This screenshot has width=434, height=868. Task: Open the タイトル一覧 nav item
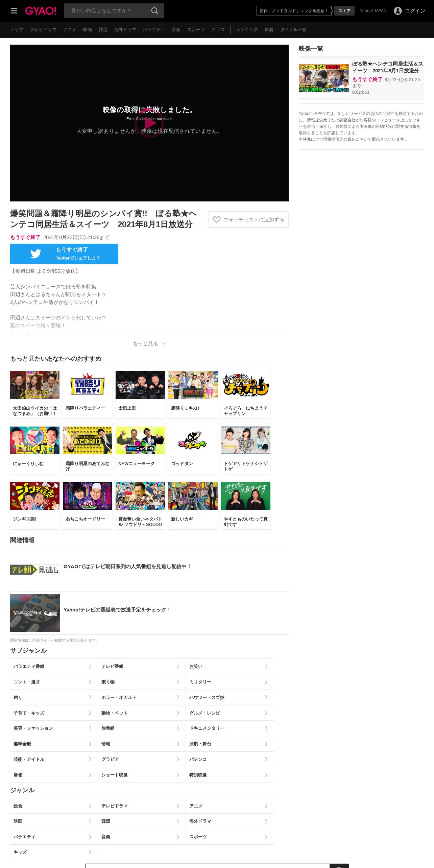pyautogui.click(x=293, y=30)
